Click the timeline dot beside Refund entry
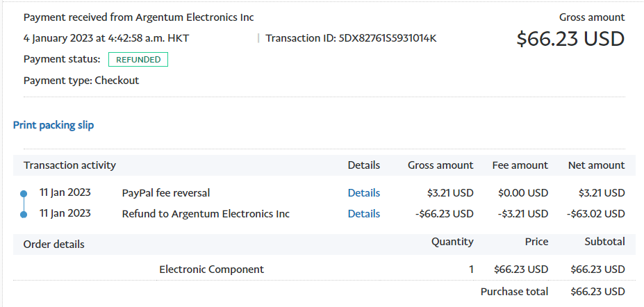644x307 pixels. [24, 214]
